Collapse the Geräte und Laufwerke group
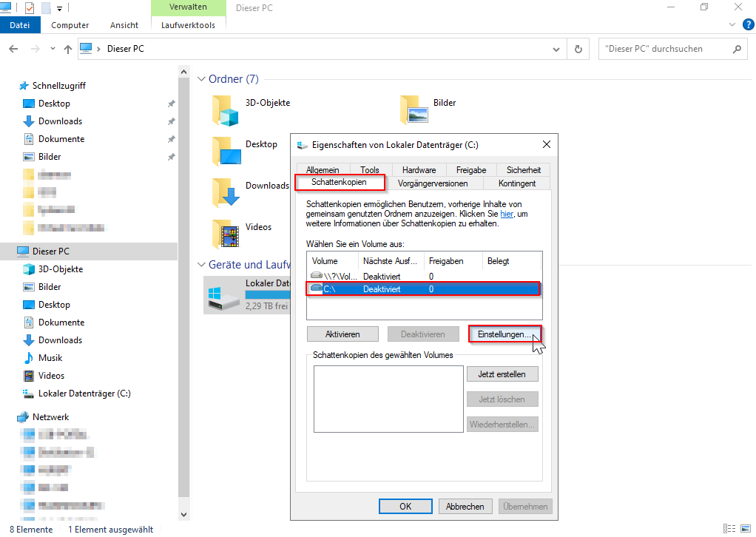Image resolution: width=756 pixels, height=537 pixels. [201, 265]
